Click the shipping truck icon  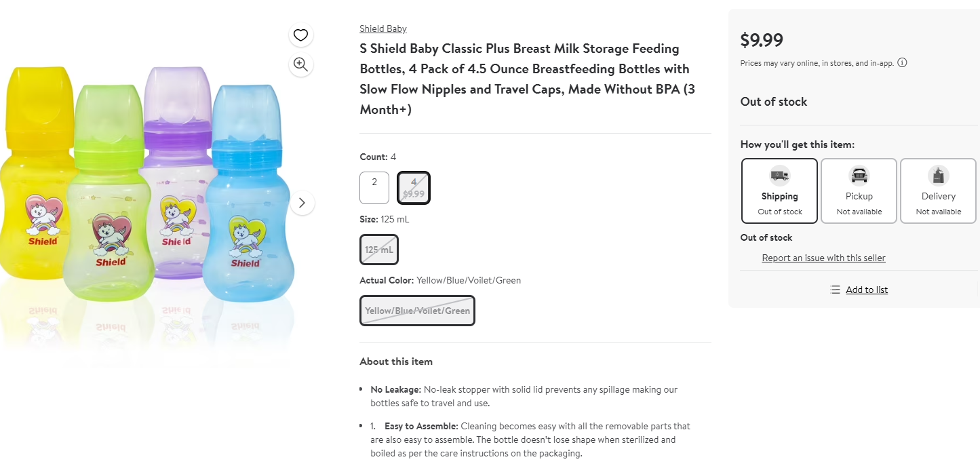(x=779, y=176)
